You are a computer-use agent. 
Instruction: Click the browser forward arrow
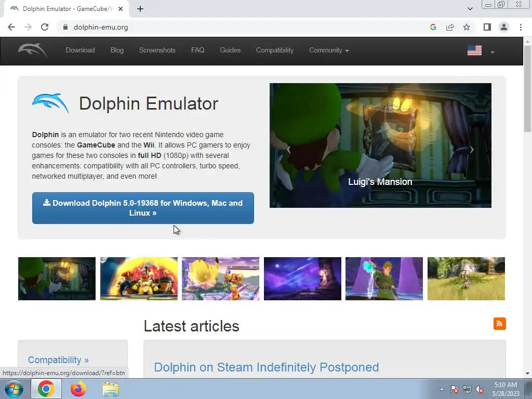[28, 27]
